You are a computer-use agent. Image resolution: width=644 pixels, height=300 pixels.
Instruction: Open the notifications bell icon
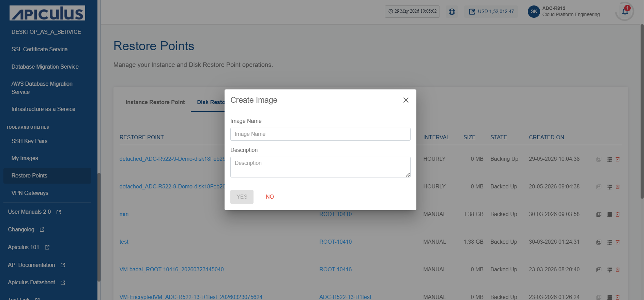pyautogui.click(x=625, y=11)
